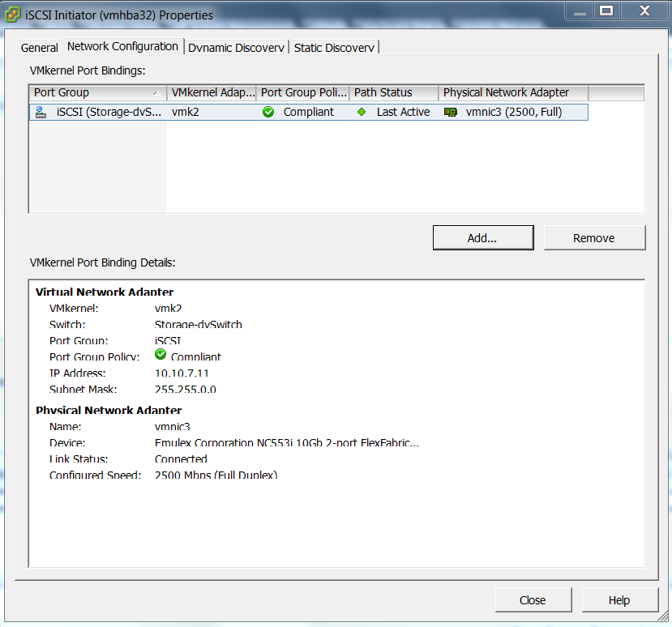Click the Physical Network Adapter column header

(x=513, y=92)
